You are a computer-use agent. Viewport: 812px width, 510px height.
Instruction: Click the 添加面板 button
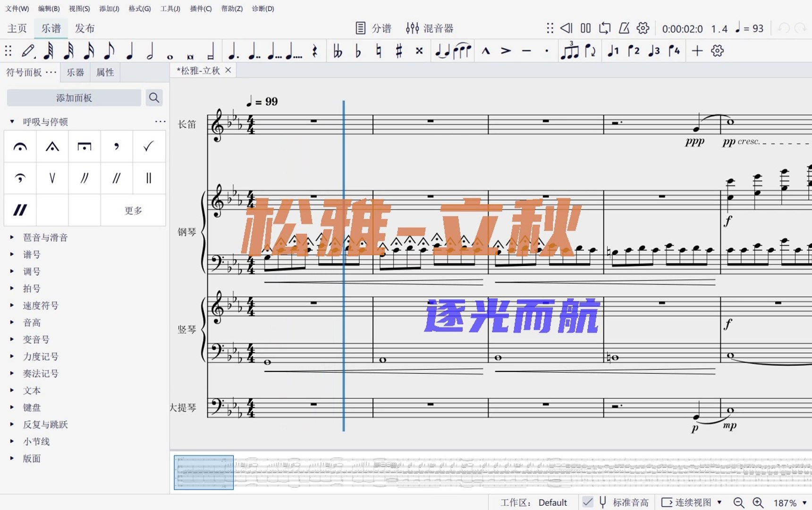coord(74,98)
